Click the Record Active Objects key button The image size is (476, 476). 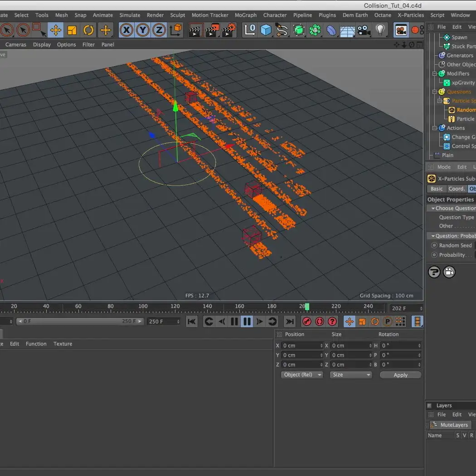pyautogui.click(x=307, y=321)
